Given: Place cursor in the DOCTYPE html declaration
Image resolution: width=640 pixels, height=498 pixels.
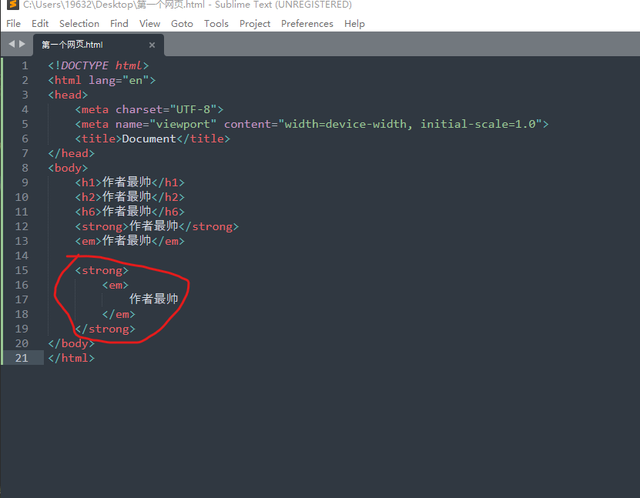Looking at the screenshot, I should (98, 66).
